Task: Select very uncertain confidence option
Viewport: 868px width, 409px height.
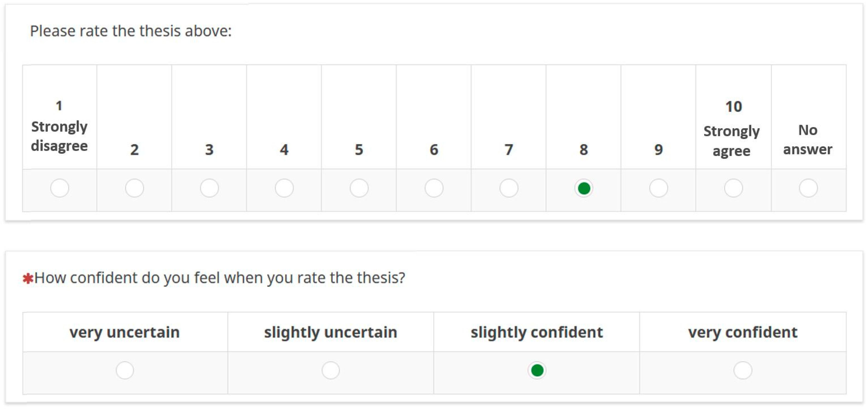Action: point(125,370)
